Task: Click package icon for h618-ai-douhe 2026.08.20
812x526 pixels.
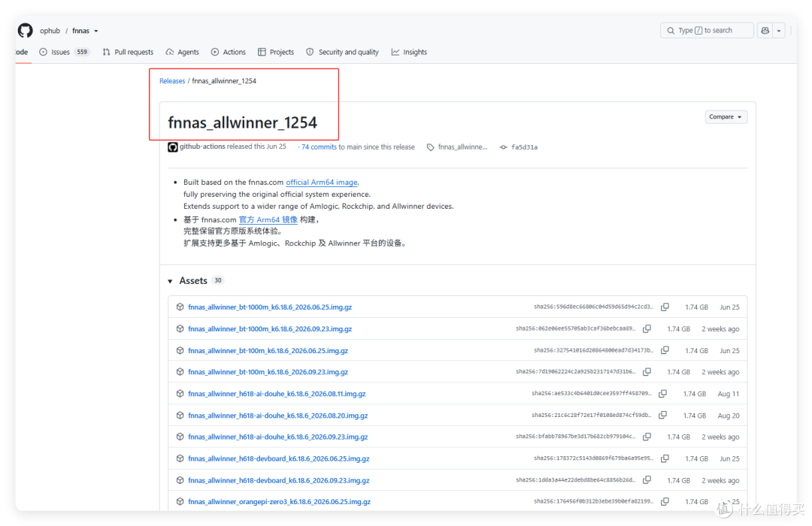Action: tap(180, 416)
